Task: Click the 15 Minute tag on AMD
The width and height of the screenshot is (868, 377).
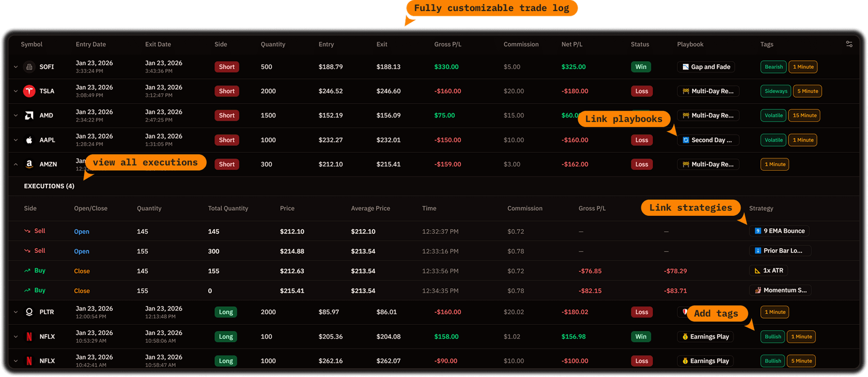Action: (805, 115)
